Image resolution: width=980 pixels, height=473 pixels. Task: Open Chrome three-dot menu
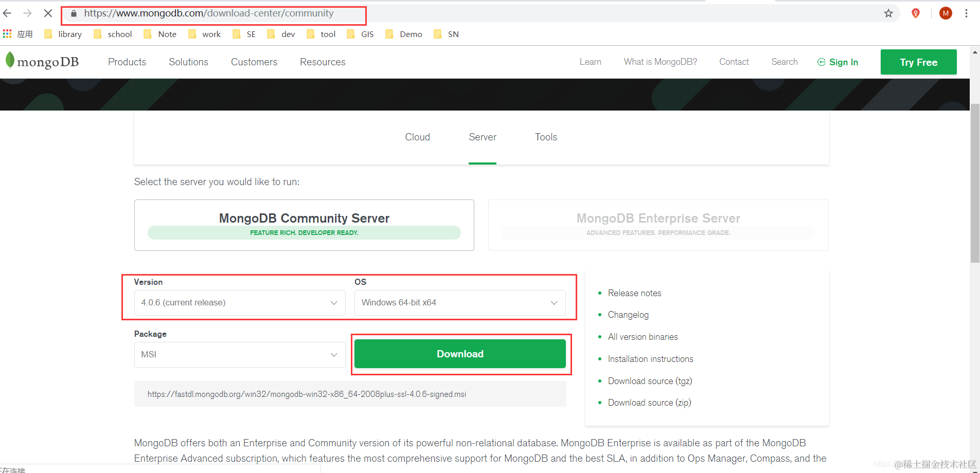pyautogui.click(x=966, y=13)
